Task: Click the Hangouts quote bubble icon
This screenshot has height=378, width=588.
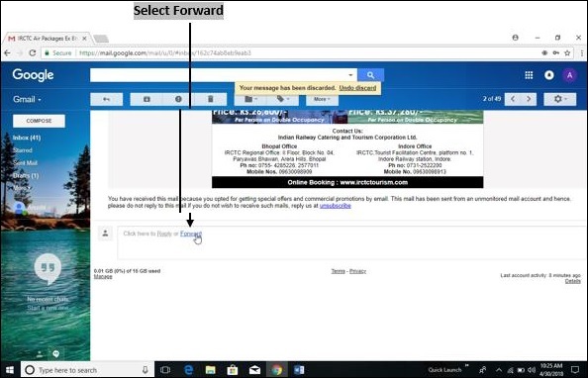Action: click(48, 268)
